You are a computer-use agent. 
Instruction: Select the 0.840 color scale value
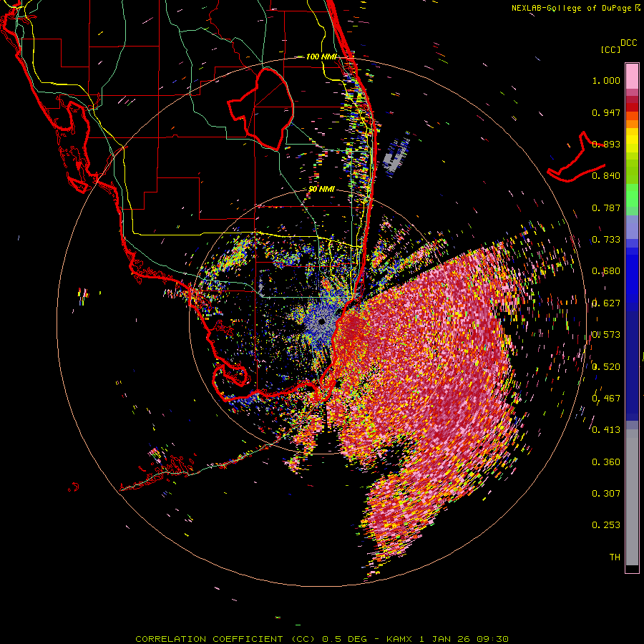tap(606, 176)
